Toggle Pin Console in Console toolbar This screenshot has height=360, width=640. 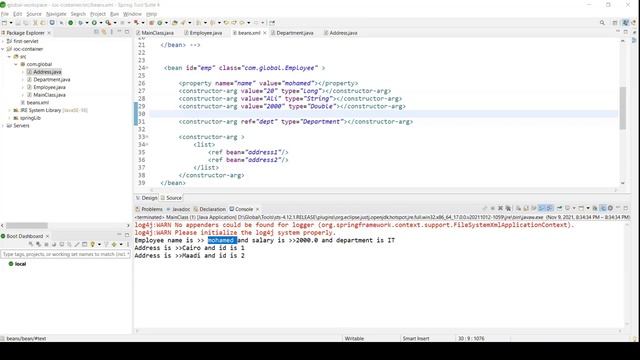coord(560,208)
